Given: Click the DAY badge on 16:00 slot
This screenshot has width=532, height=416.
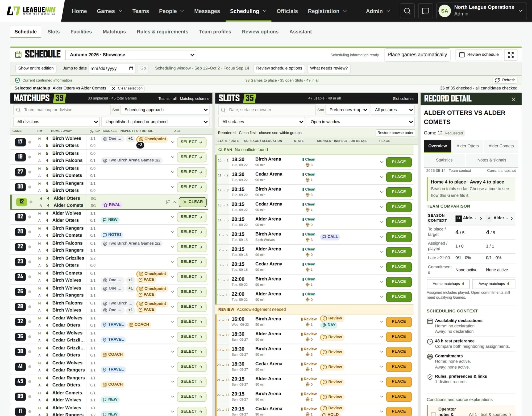Looking at the screenshot, I should [329, 325].
